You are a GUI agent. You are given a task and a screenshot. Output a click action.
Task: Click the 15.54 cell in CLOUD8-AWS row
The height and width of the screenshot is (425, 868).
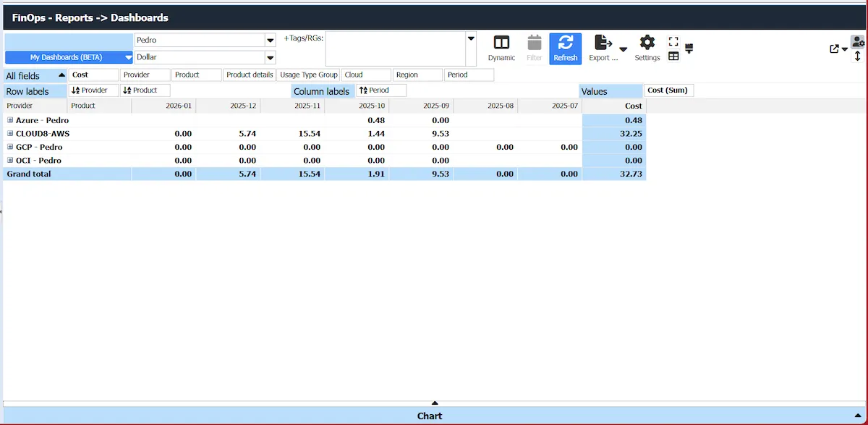(x=292, y=134)
